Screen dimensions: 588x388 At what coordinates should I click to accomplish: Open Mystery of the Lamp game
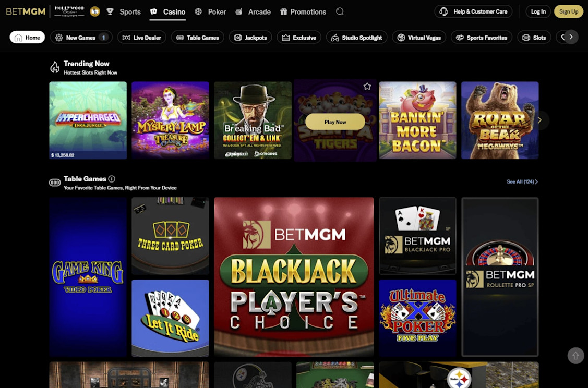click(x=170, y=120)
